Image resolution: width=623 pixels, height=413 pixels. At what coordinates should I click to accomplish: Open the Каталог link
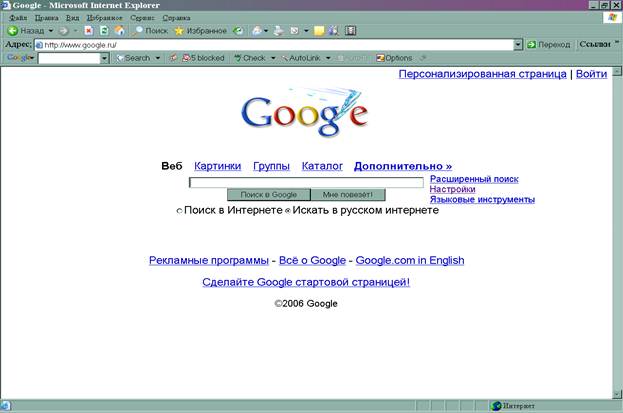click(x=322, y=166)
